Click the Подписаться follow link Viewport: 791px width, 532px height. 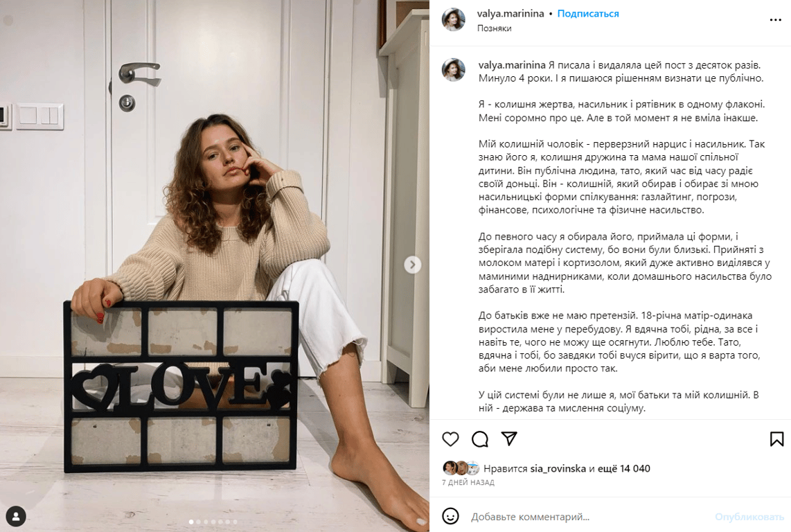click(x=587, y=14)
